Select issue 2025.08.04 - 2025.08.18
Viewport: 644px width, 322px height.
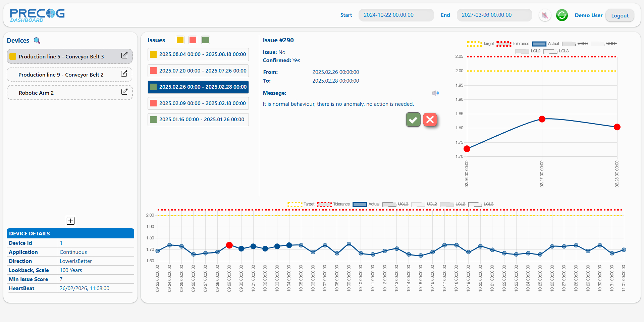click(x=198, y=54)
